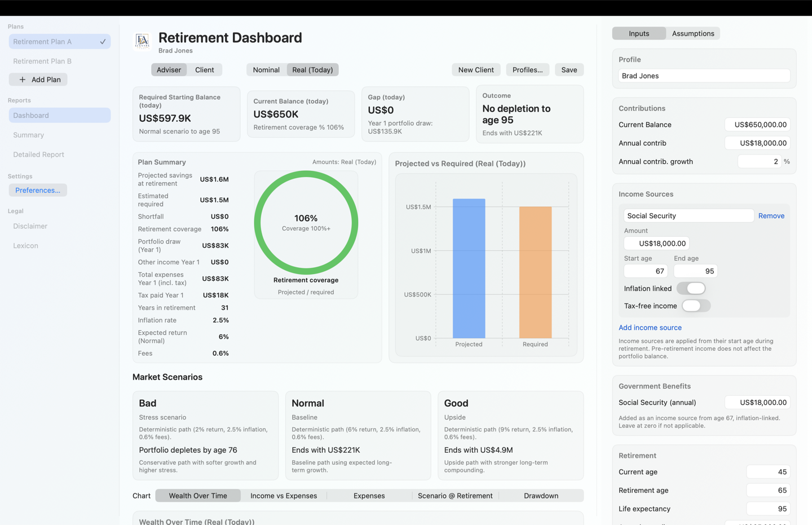
Task: Edit the Current Balance field
Action: tap(757, 125)
